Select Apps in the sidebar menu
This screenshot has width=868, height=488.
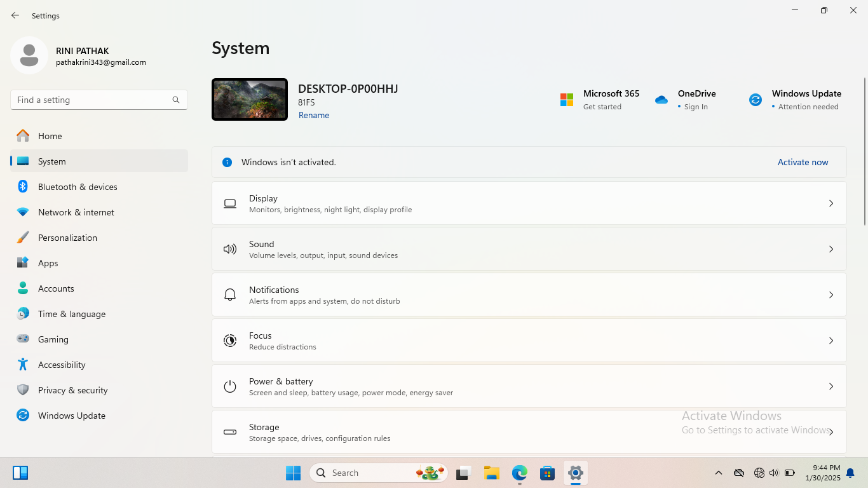pos(48,263)
